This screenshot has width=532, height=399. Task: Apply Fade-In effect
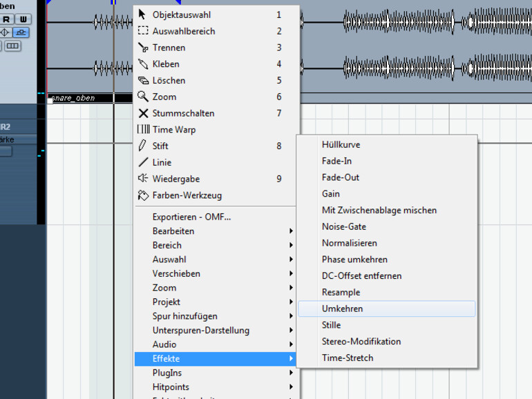point(387,161)
